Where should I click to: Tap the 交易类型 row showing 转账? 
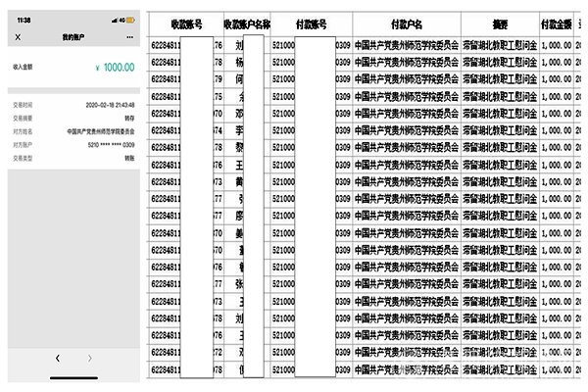(x=73, y=157)
